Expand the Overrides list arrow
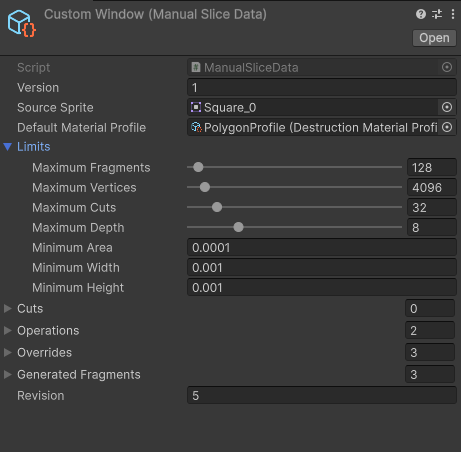The image size is (461, 452). tap(7, 352)
